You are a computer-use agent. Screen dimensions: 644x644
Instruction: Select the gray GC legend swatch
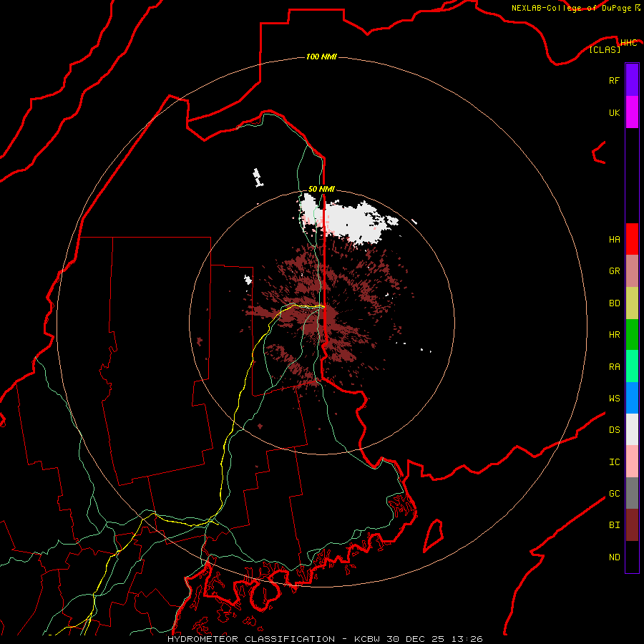tap(632, 493)
